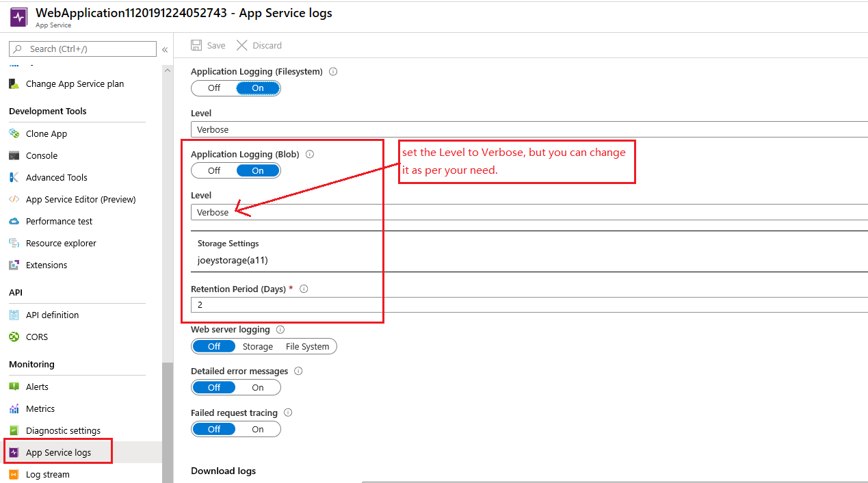Screen dimensions: 868x483
Task: Set Web server logging to File System
Action: pyautogui.click(x=308, y=346)
